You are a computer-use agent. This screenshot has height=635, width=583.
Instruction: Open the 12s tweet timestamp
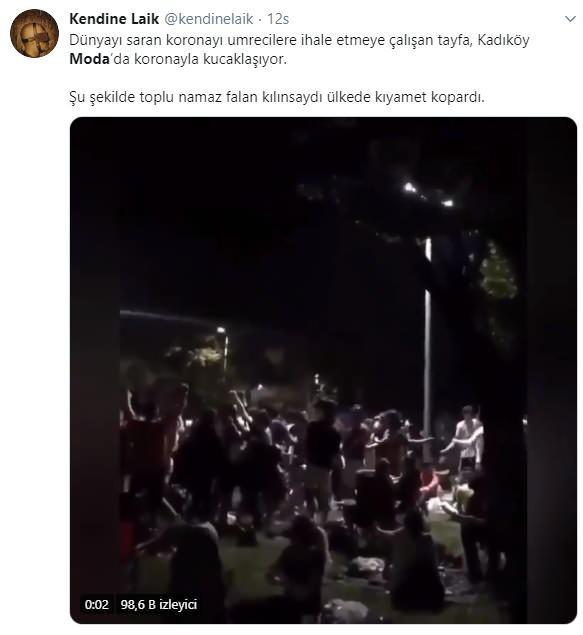tap(278, 19)
